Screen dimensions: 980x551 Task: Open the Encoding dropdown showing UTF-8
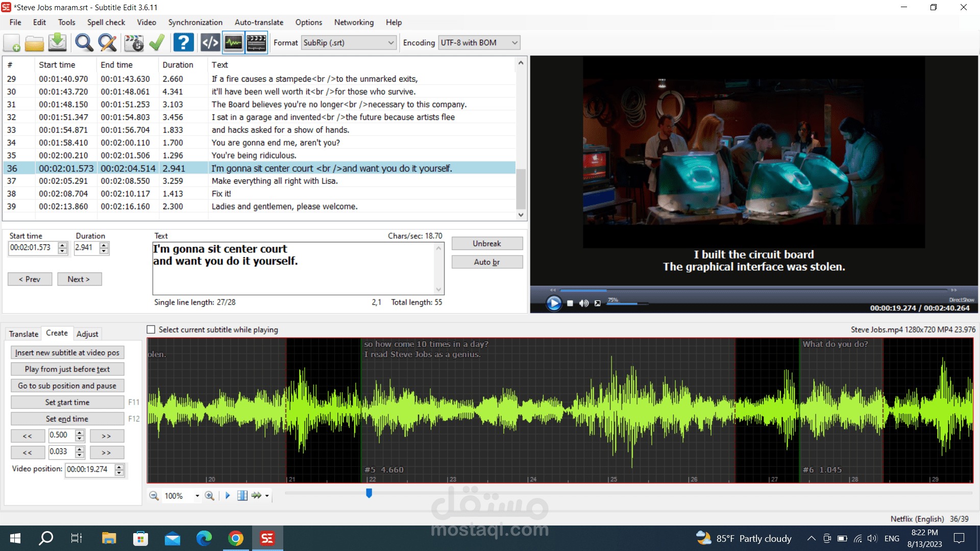pos(478,43)
